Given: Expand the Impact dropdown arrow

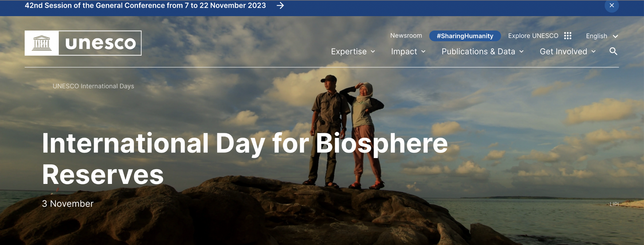Looking at the screenshot, I should pos(423,52).
